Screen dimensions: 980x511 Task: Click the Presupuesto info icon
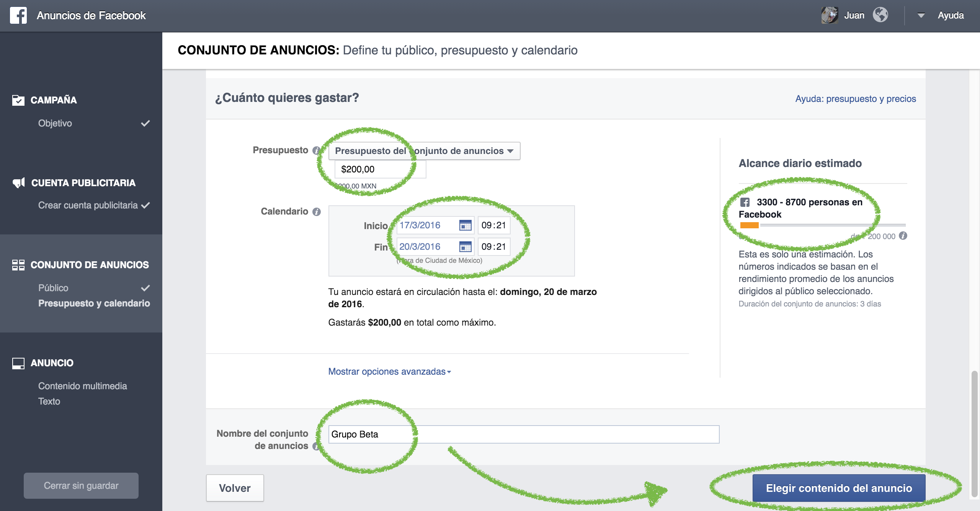click(316, 151)
